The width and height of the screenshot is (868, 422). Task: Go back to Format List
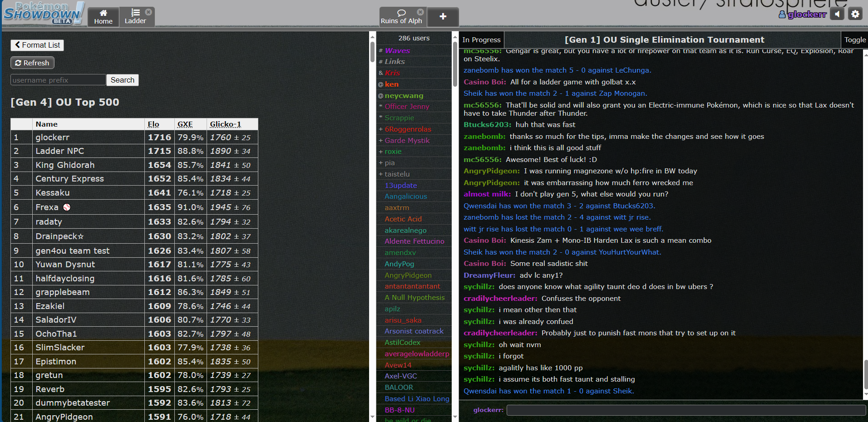[x=37, y=45]
